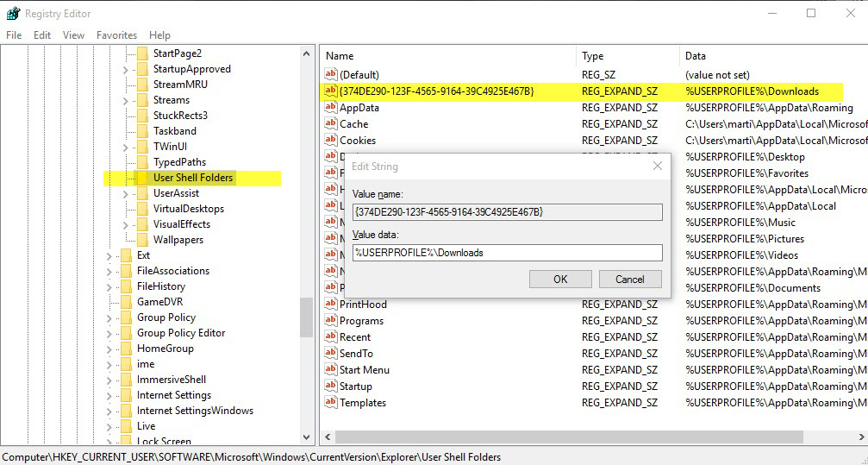868x465 pixels.
Task: Click the string icon of the Start Menu value
Action: coord(330,370)
